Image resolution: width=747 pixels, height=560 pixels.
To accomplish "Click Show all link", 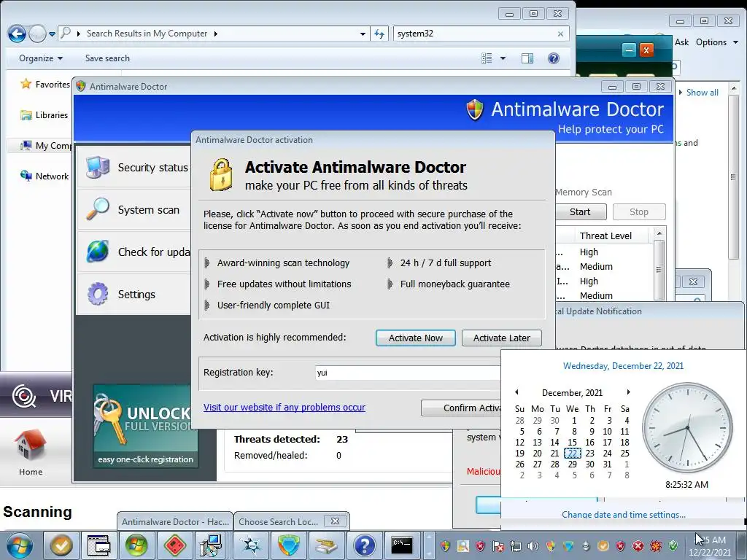I will (703, 93).
